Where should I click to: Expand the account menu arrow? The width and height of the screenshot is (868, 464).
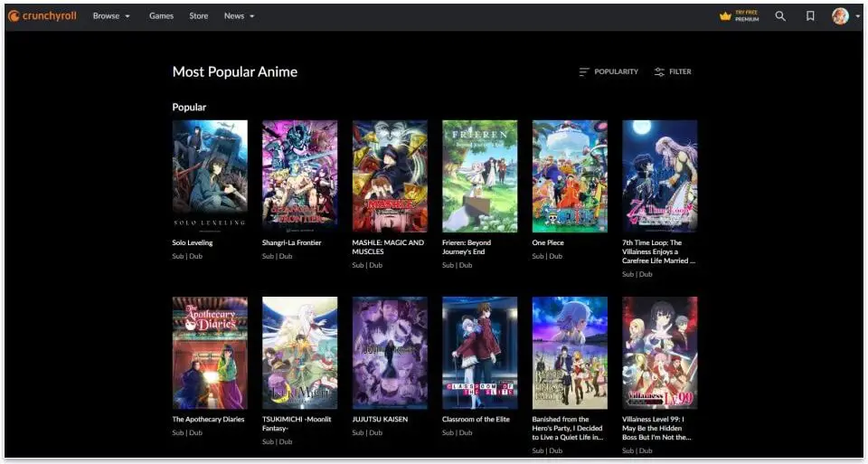tap(858, 16)
